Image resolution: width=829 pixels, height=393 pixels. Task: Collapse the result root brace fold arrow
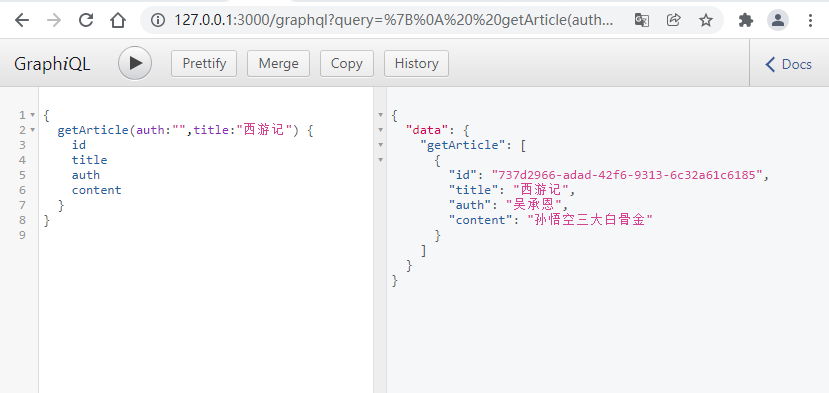click(381, 115)
